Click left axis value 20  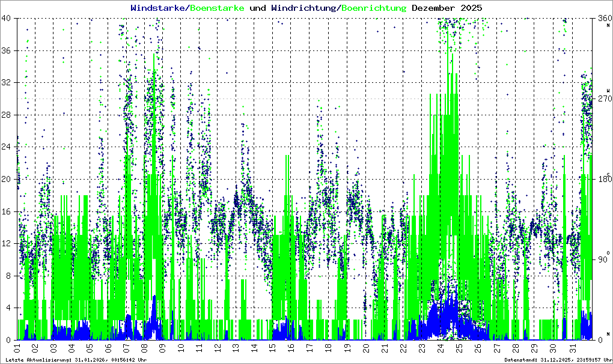[x=6, y=179]
